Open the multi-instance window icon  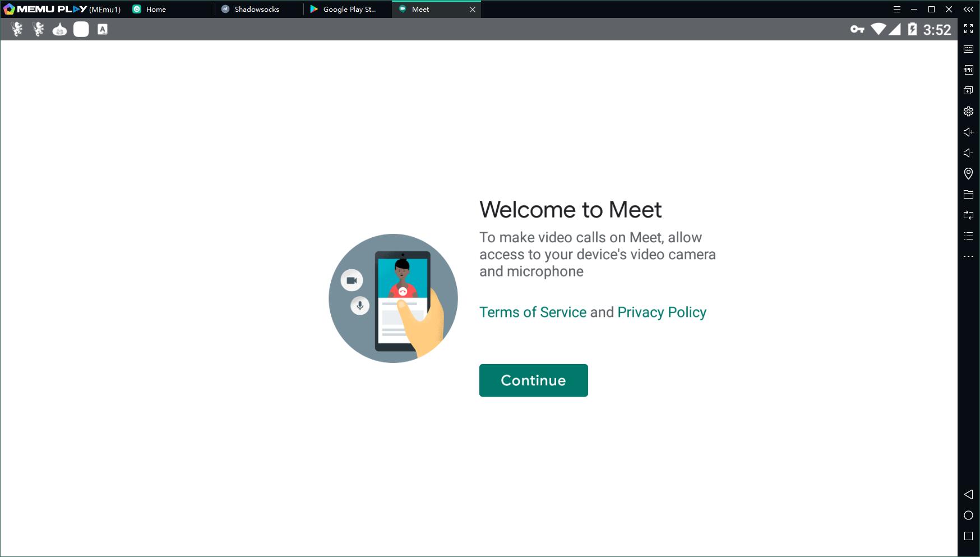[968, 90]
